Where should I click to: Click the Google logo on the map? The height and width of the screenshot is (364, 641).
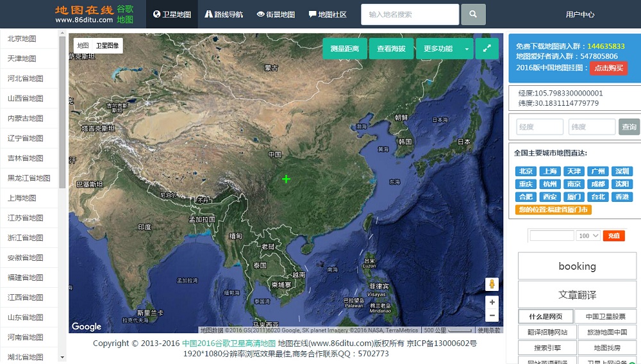pyautogui.click(x=87, y=326)
